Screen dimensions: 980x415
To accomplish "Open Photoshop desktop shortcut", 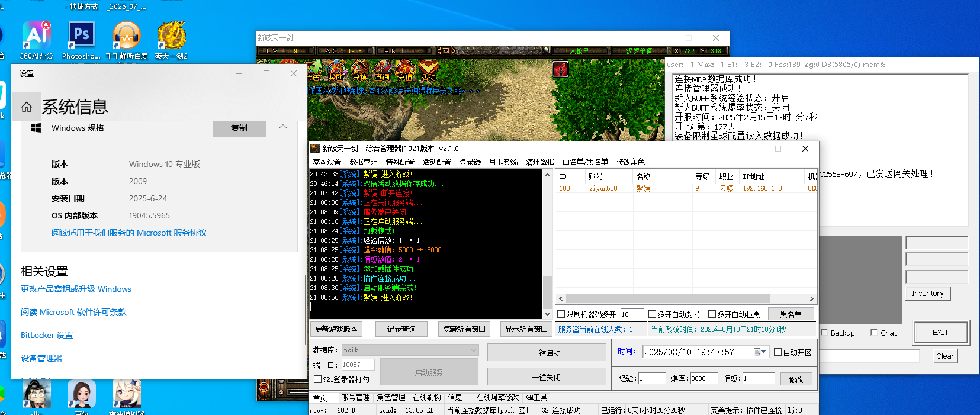I will click(x=81, y=37).
